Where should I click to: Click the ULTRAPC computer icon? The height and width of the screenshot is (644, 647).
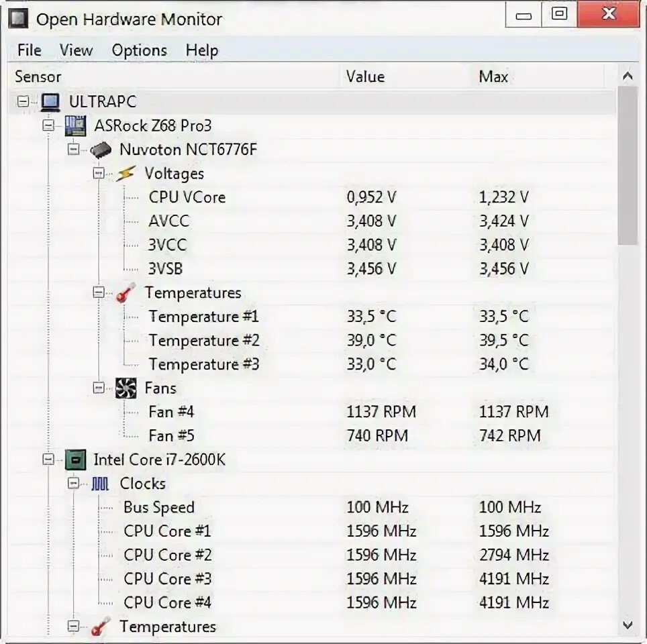pyautogui.click(x=50, y=101)
